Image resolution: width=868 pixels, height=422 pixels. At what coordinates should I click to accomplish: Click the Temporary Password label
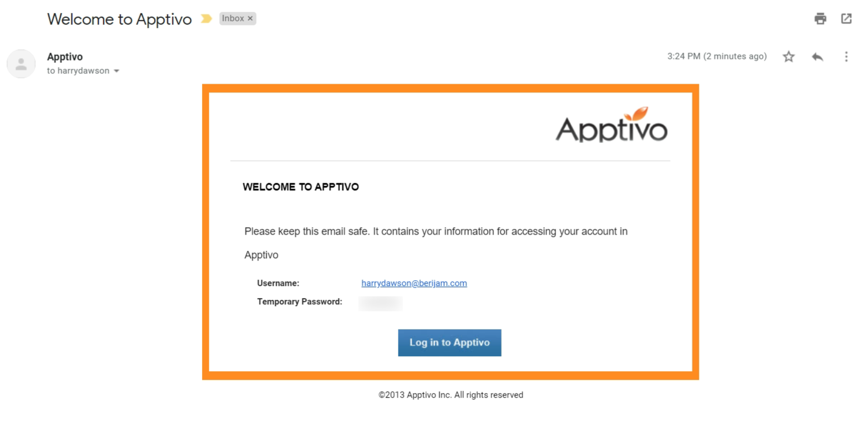coord(300,302)
